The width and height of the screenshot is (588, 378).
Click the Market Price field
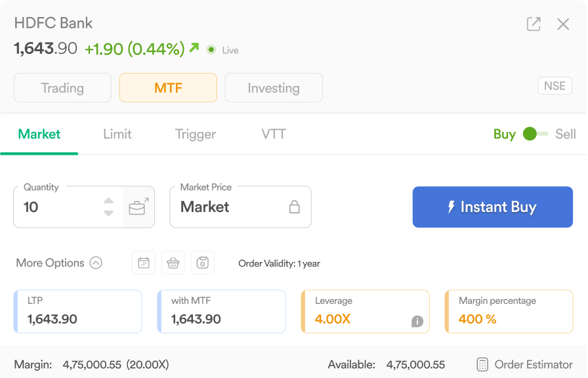(x=240, y=207)
